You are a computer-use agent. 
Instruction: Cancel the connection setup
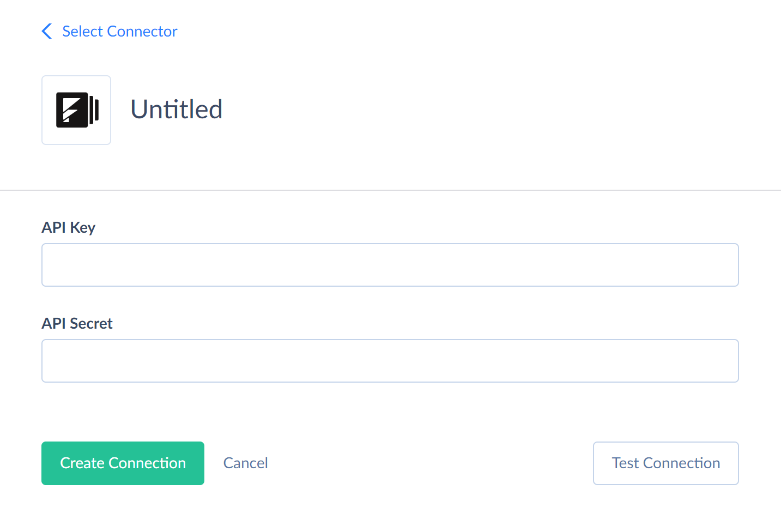point(246,463)
